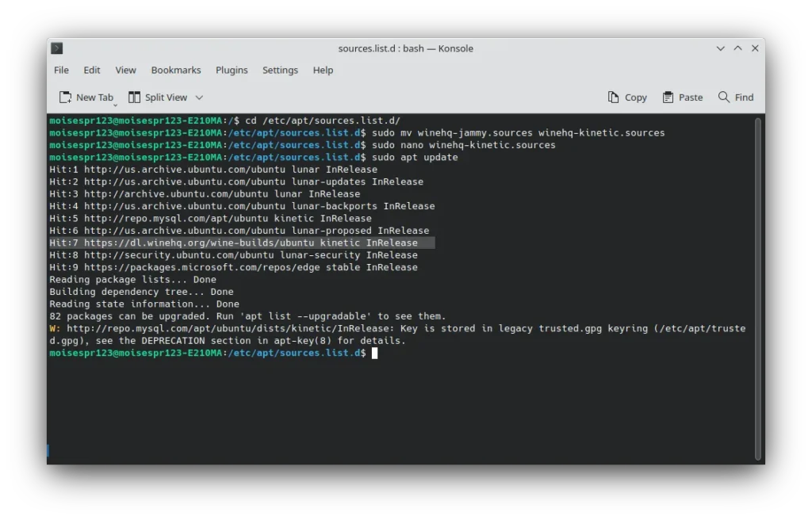Click the New Tab icon
Viewport: 812px width, 520px height.
pos(65,97)
